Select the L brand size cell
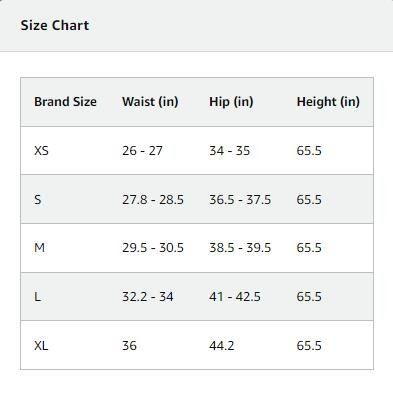The height and width of the screenshot is (394, 393). (37, 296)
